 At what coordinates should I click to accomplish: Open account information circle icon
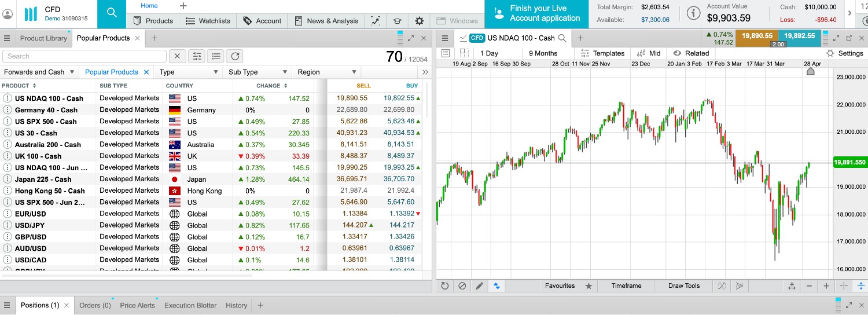pos(693,14)
